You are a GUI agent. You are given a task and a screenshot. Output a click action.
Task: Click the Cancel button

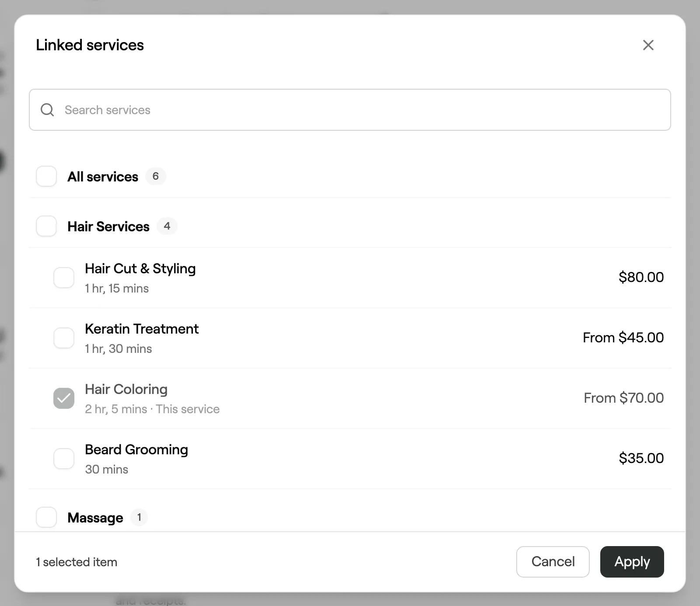pos(553,562)
